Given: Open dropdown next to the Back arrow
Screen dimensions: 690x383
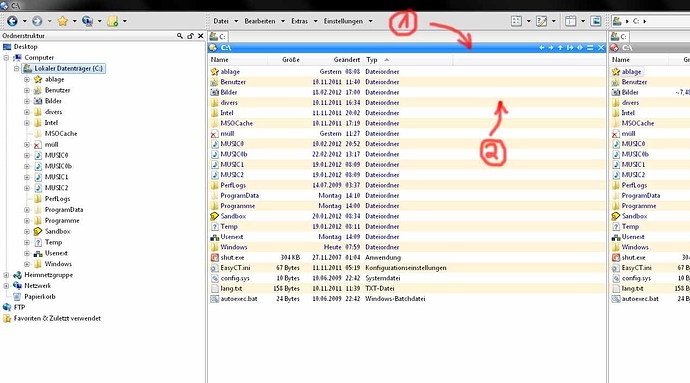Looking at the screenshot, I should coord(24,21).
